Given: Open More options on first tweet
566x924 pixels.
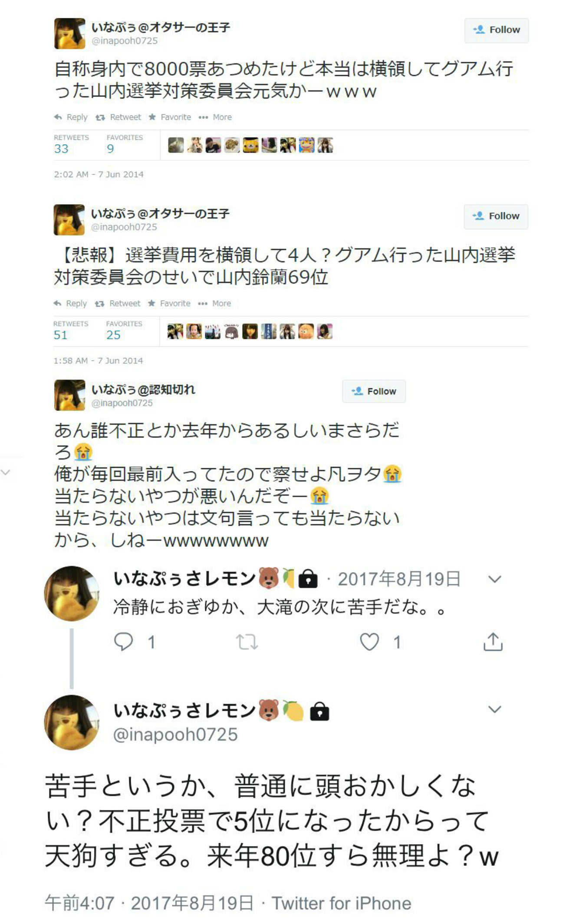Looking at the screenshot, I should pyautogui.click(x=215, y=117).
